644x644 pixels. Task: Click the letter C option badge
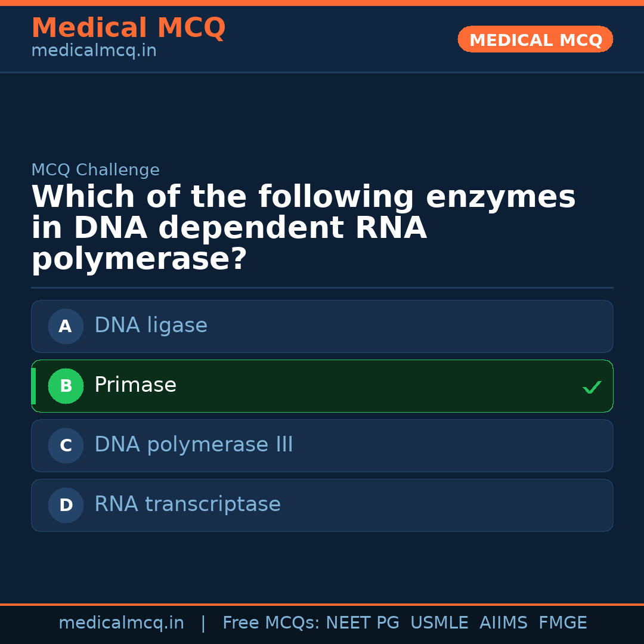coord(66,445)
